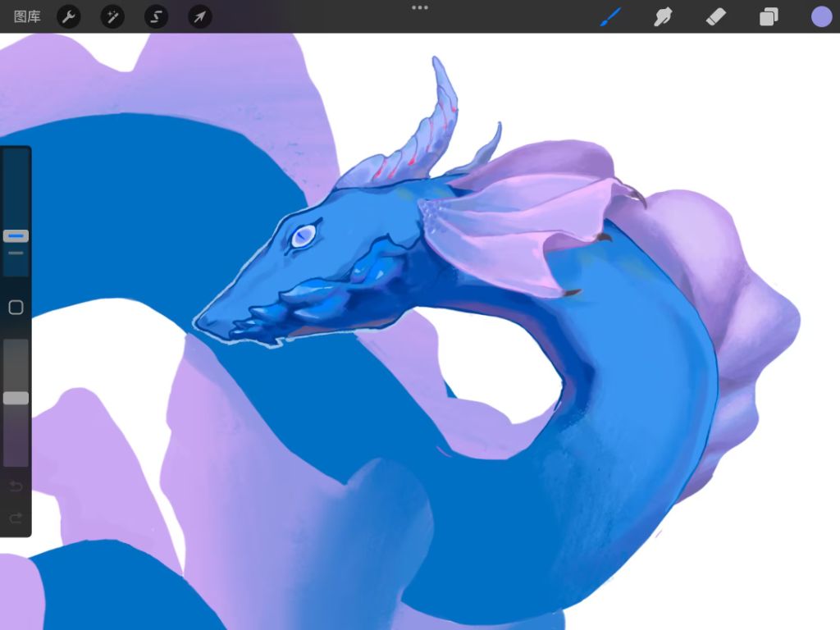Click the brush size slider handle
This screenshot has width=840, height=630.
(16, 235)
